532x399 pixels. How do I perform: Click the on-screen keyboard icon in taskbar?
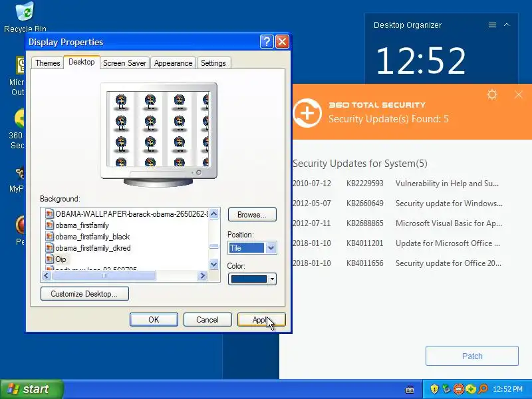click(410, 389)
